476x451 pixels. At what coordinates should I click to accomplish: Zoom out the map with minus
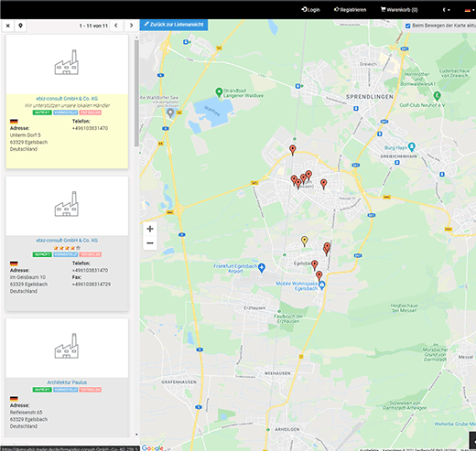[150, 243]
